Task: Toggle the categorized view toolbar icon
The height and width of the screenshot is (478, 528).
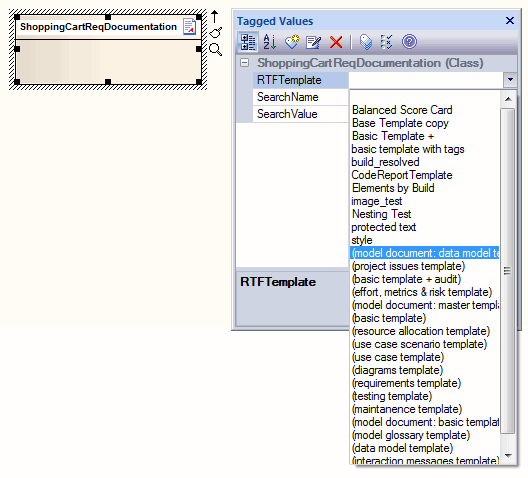Action: pos(248,42)
